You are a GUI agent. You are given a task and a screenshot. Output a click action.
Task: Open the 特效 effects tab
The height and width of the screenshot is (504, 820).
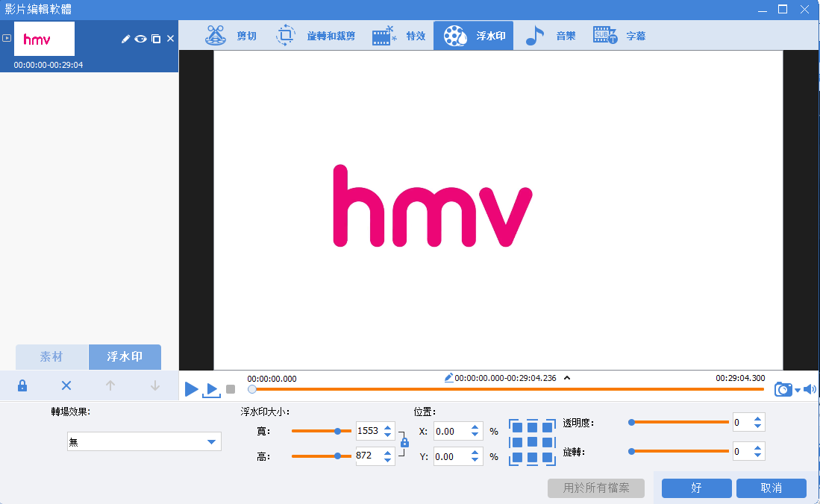[x=399, y=36]
